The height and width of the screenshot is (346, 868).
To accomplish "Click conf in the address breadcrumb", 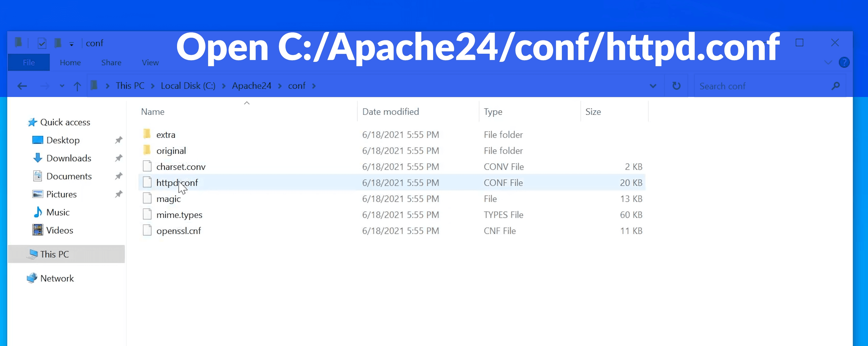I will pyautogui.click(x=296, y=86).
